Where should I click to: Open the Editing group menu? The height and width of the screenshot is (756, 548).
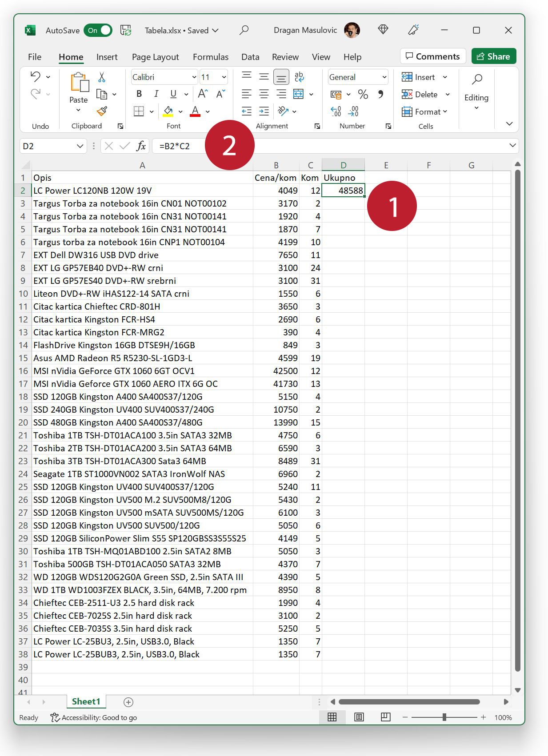coord(476,92)
